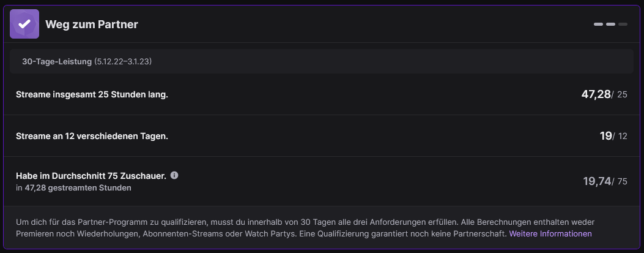Click the /12 days goal number
This screenshot has width=644, height=253.
pyautogui.click(x=622, y=137)
